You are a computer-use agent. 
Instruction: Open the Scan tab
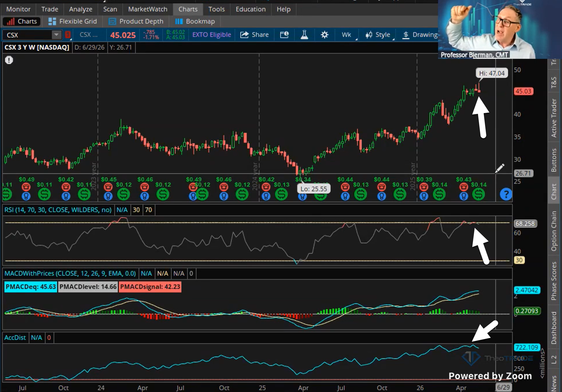(110, 9)
